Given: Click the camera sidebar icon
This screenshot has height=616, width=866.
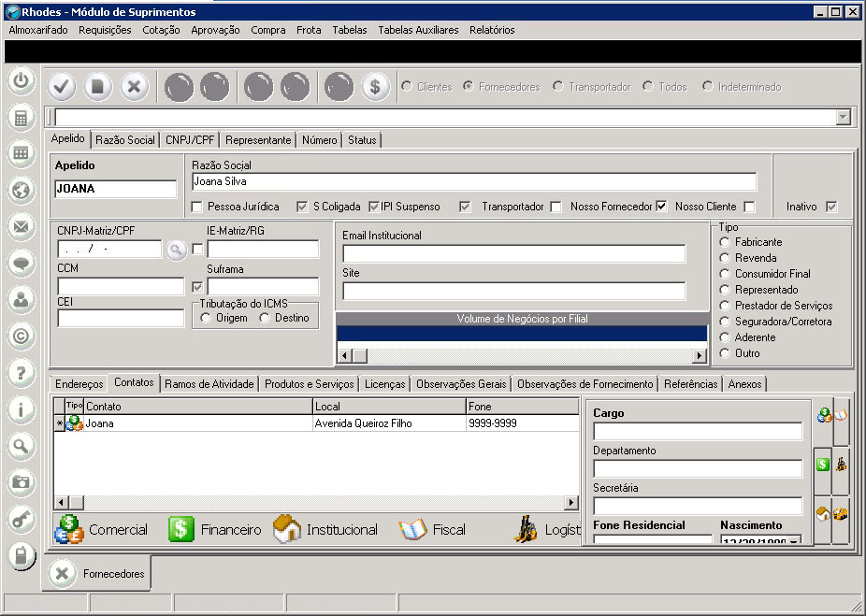Looking at the screenshot, I should [x=21, y=482].
